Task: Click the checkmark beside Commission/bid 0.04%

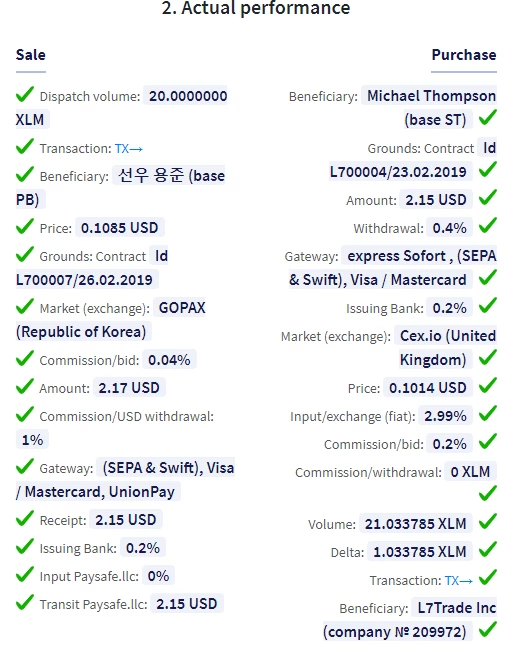Action: pos(25,358)
